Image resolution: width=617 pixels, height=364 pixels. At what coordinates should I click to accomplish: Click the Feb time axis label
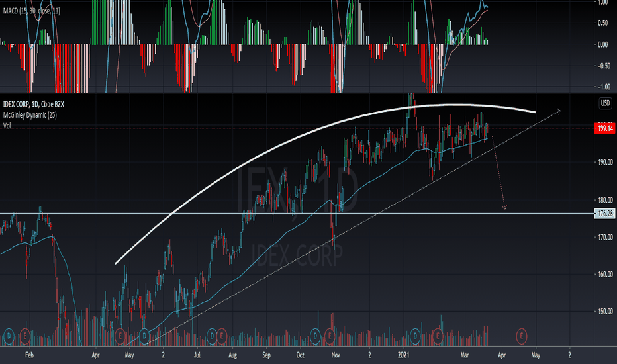(x=29, y=355)
